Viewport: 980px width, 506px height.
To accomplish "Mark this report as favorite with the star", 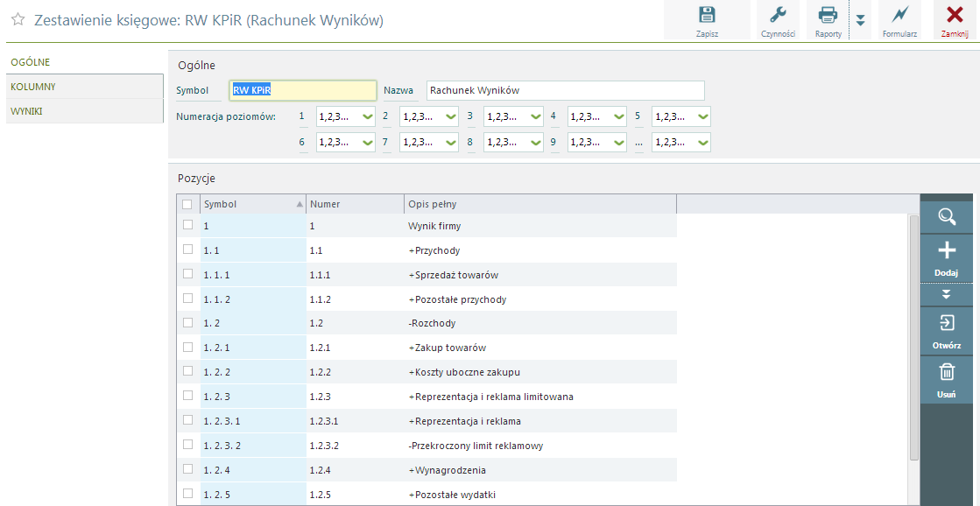I will coord(18,20).
